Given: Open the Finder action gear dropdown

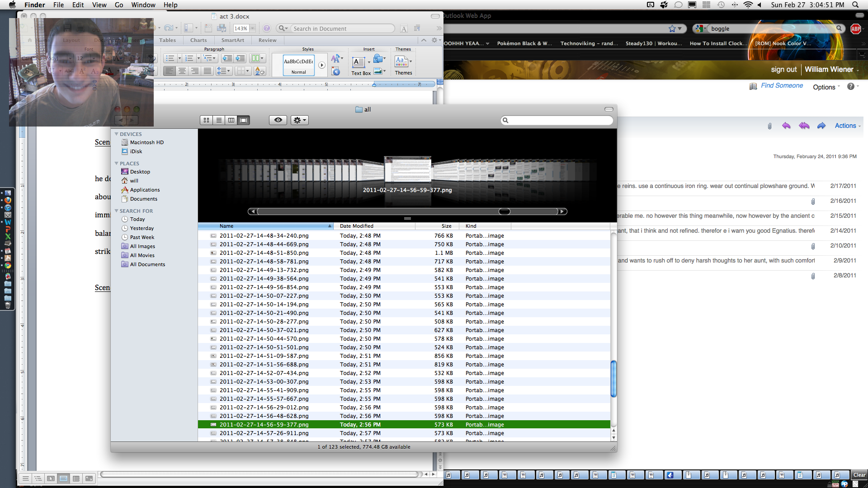Looking at the screenshot, I should (299, 120).
